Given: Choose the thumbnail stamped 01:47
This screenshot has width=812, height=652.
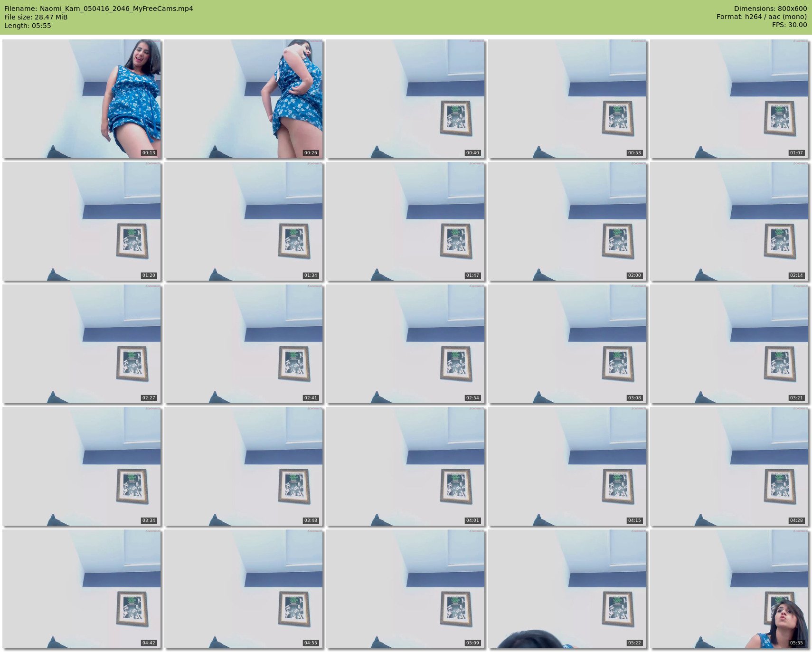Looking at the screenshot, I should pos(406,221).
